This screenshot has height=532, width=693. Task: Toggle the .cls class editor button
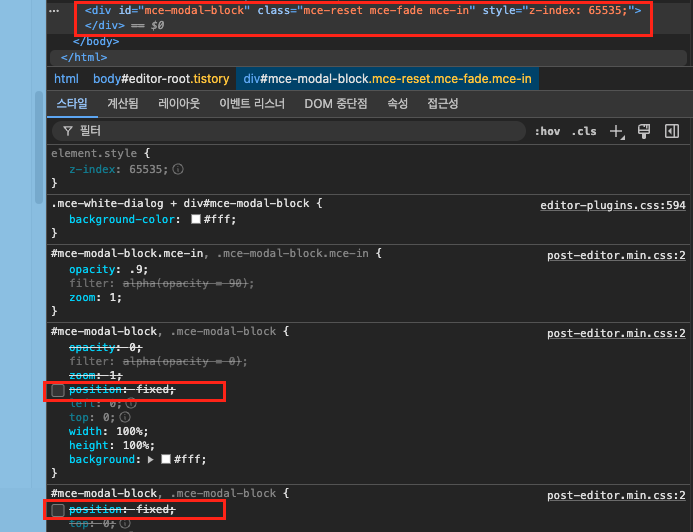coord(584,131)
